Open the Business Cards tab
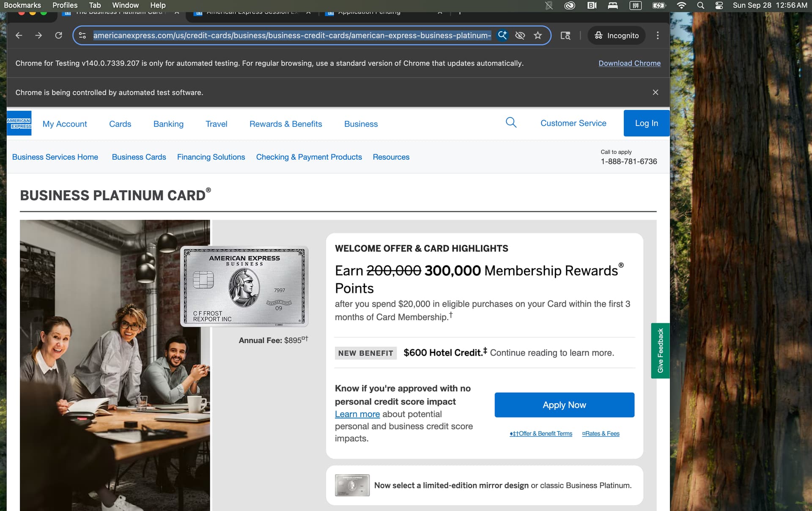Viewport: 812px width, 511px height. pos(139,157)
